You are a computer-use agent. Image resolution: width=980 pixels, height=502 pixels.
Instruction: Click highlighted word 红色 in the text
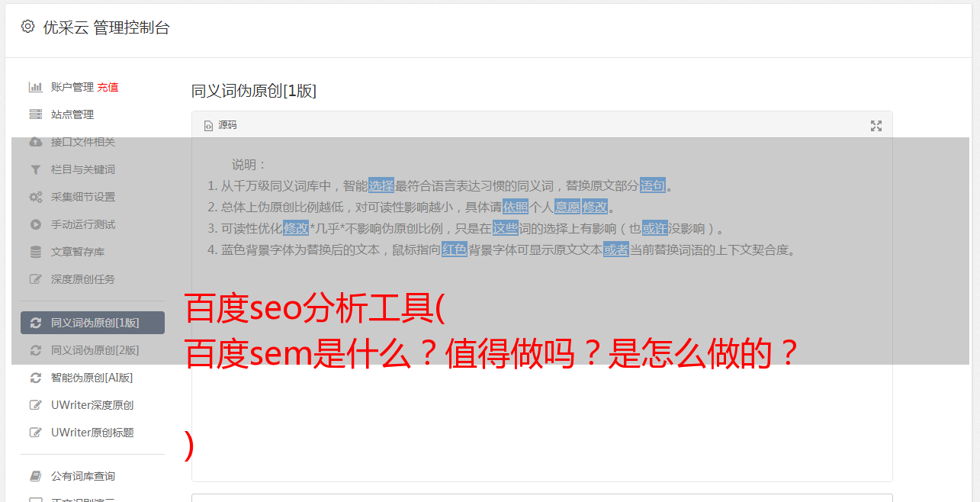point(455,249)
